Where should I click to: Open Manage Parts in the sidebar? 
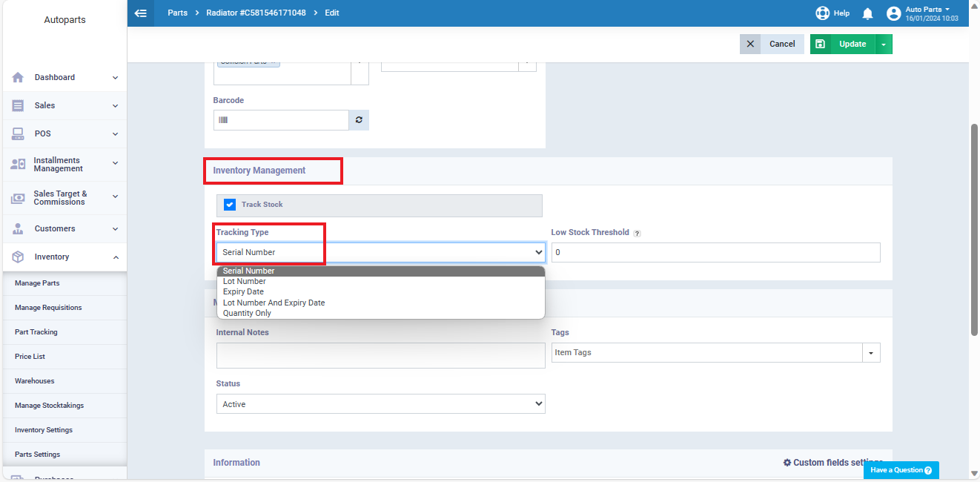pos(37,283)
